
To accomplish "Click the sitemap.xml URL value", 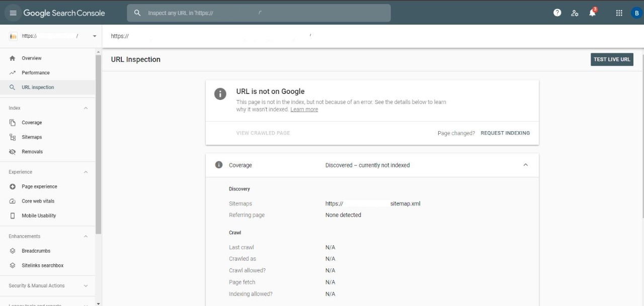I will 373,203.
